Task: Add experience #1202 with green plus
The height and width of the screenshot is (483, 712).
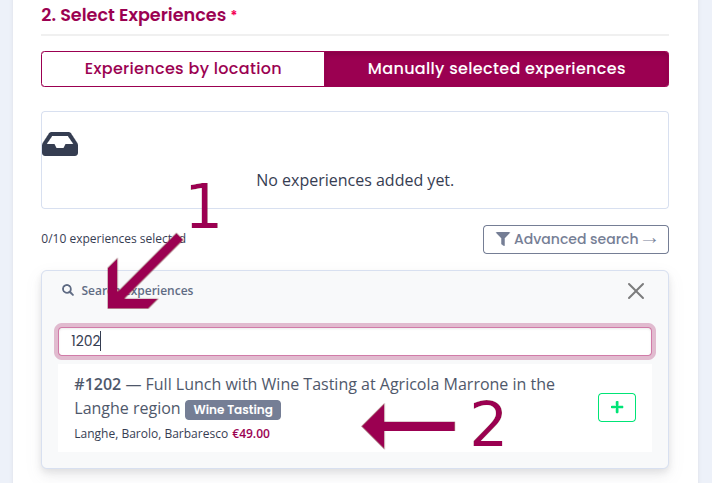Action: pyautogui.click(x=616, y=407)
